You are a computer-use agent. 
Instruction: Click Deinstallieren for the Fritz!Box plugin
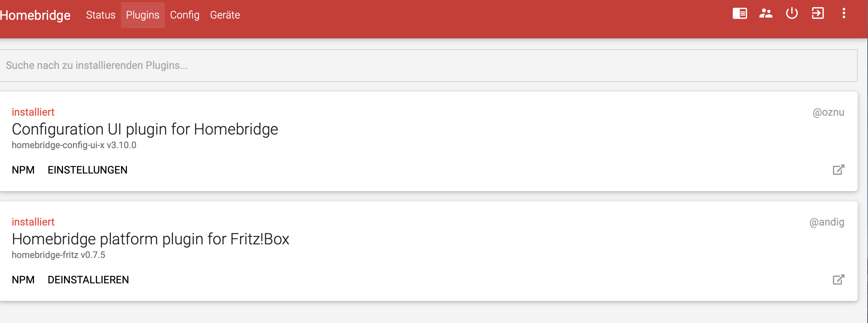[x=88, y=280]
